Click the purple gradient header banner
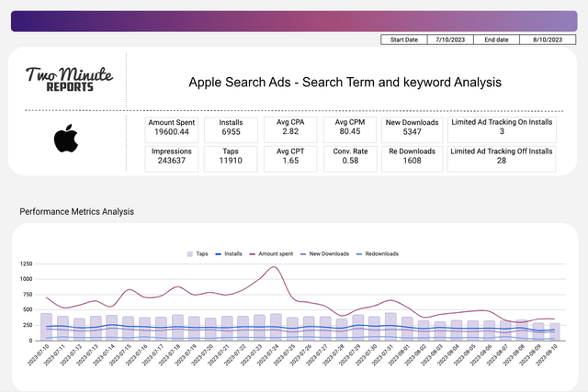 tap(294, 21)
